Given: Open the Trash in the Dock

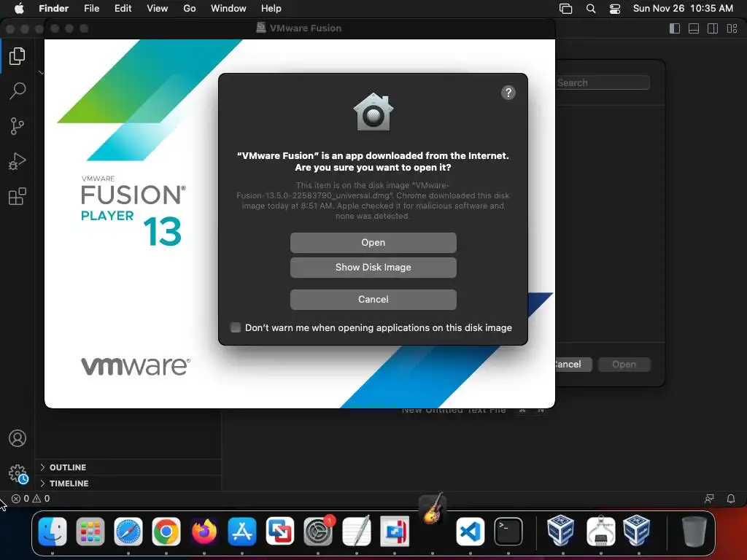Looking at the screenshot, I should click(694, 532).
